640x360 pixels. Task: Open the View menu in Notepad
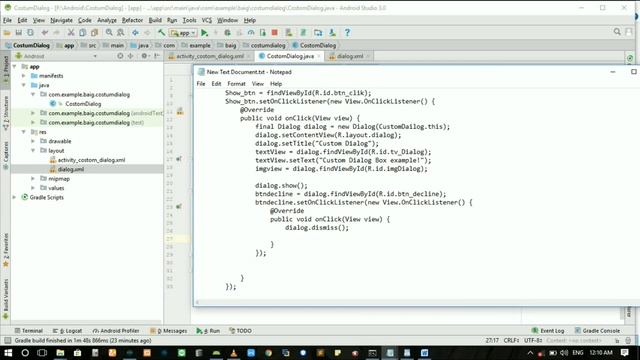(258, 84)
